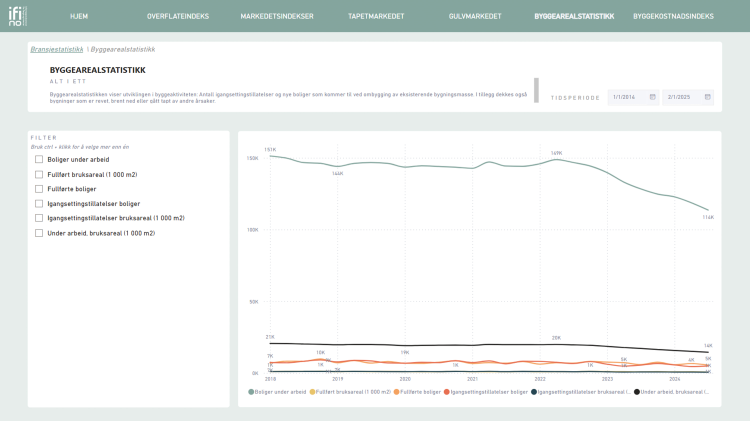Viewport: 750px width, 421px height.
Task: Click the 'Igangsettingstillatelser boliger' legend marker
Action: click(453, 392)
